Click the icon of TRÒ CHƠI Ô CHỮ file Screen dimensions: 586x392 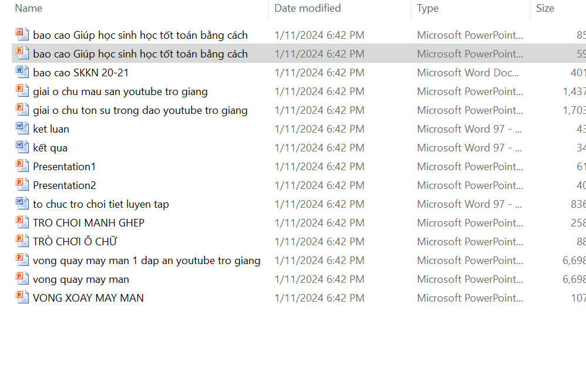(x=22, y=241)
